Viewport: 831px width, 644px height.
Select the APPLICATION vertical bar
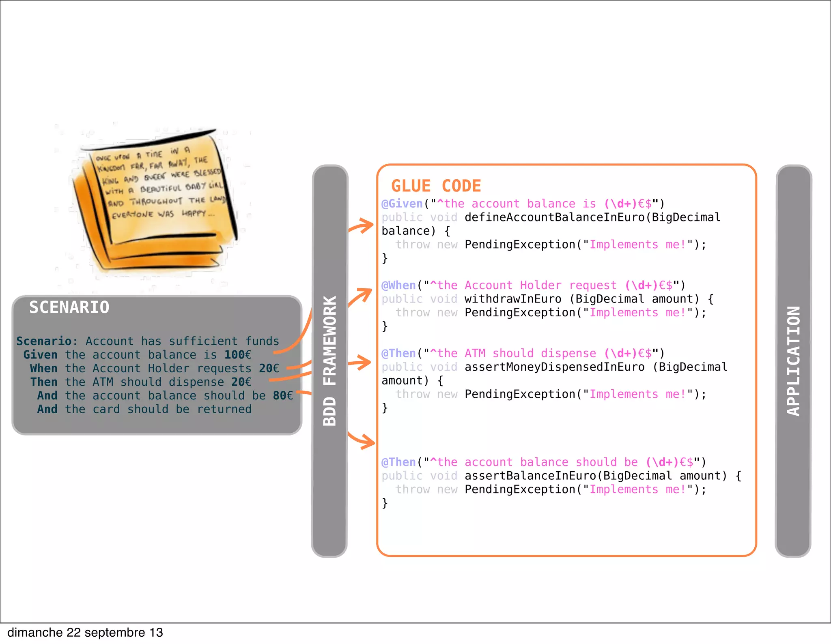[x=793, y=361]
